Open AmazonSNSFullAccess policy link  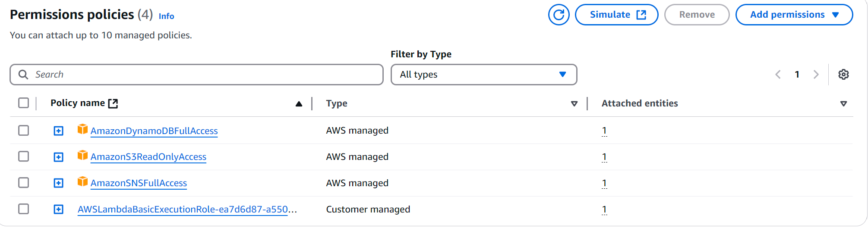[139, 183]
